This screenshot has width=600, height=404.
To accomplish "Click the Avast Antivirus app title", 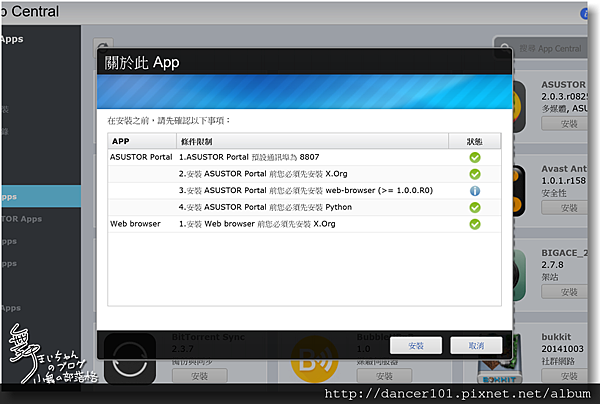I will (564, 168).
